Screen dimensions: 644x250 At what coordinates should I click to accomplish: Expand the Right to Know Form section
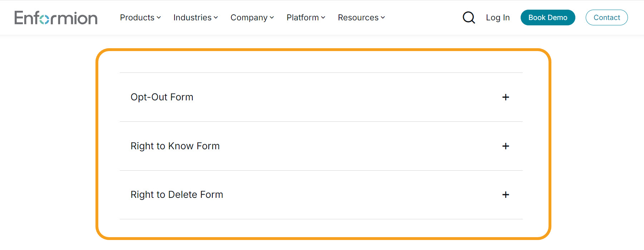pyautogui.click(x=175, y=146)
